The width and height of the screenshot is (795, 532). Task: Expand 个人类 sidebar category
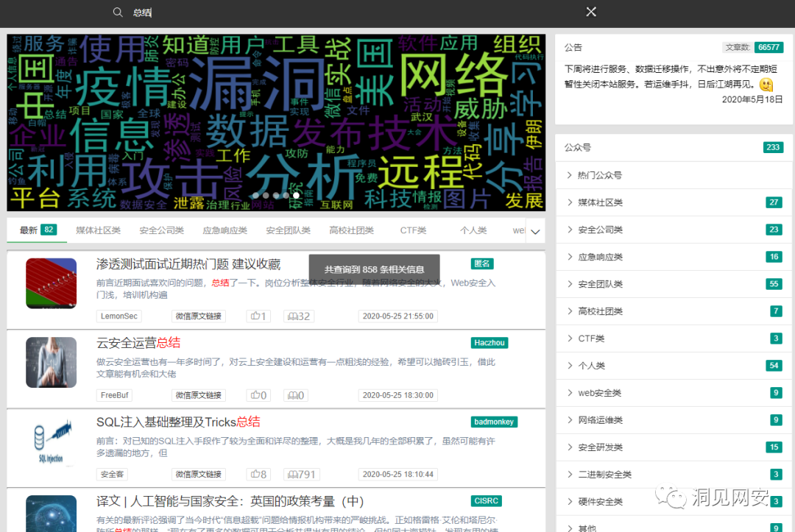point(674,366)
